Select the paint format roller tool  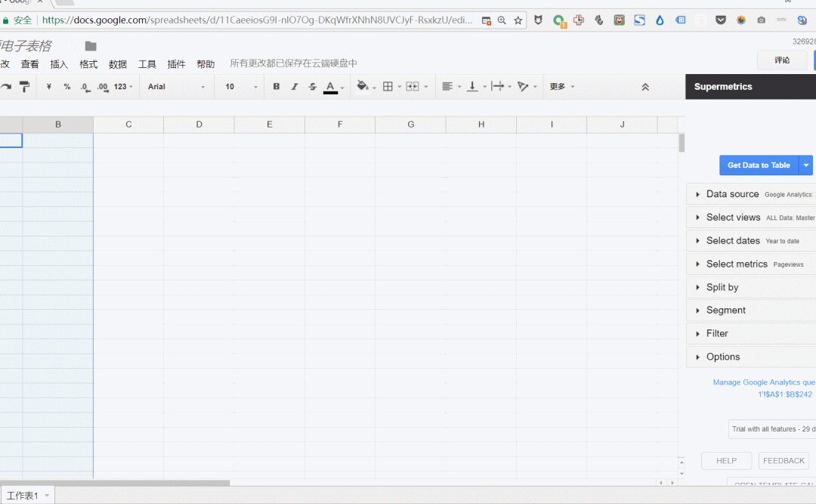coord(24,86)
